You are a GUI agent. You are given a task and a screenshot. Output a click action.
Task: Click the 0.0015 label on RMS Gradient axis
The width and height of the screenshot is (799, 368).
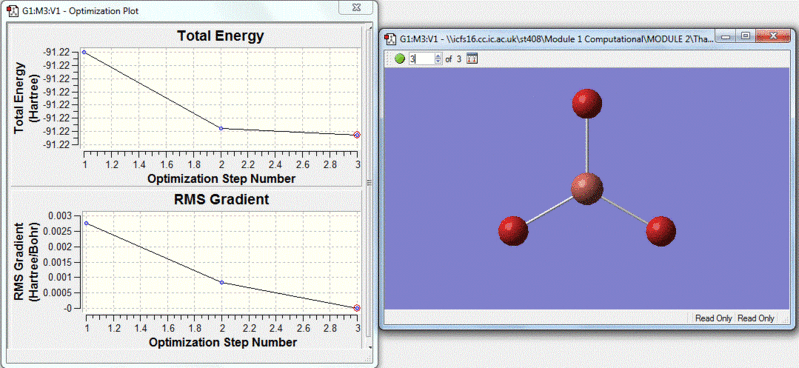click(57, 262)
